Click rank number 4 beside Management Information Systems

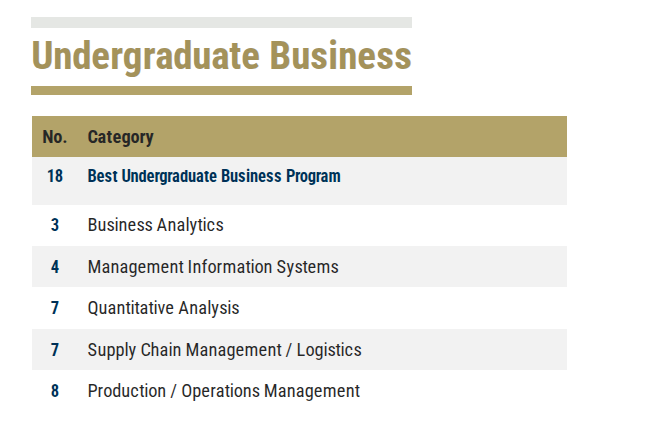click(x=55, y=267)
